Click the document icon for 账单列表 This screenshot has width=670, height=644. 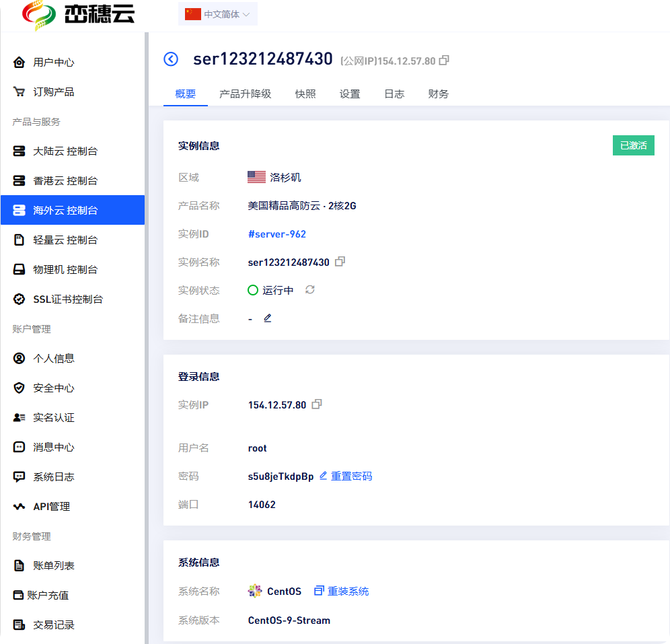tap(19, 565)
